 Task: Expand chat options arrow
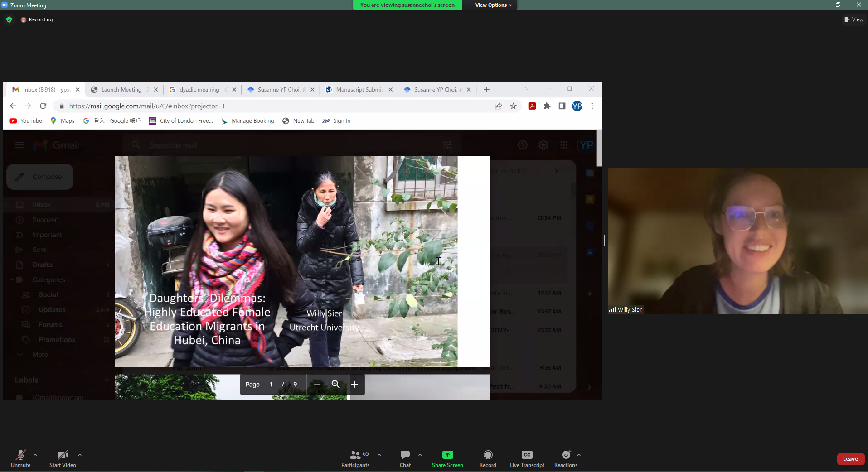[x=420, y=455]
